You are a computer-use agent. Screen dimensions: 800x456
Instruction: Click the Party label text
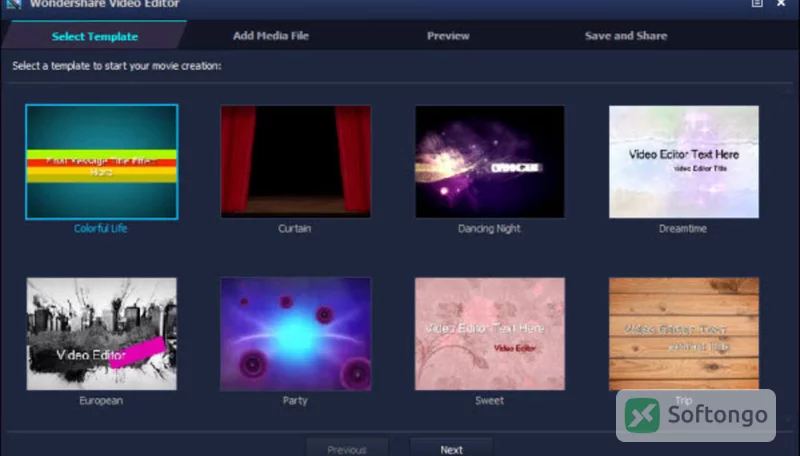(x=295, y=400)
